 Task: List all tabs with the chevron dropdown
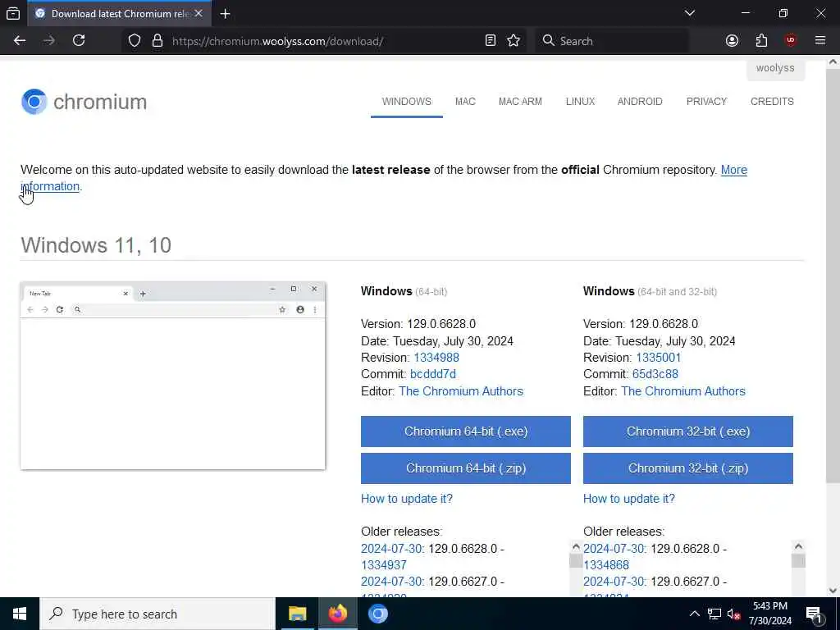689,13
